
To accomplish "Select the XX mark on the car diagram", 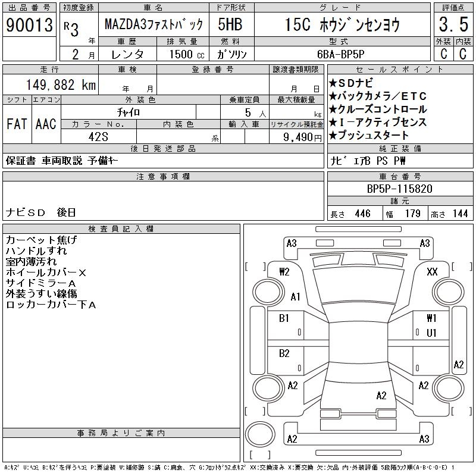I will 432,272.
